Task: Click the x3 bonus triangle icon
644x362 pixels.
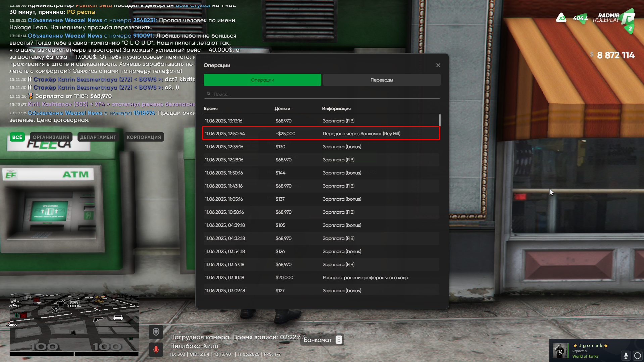Action: 561,18
